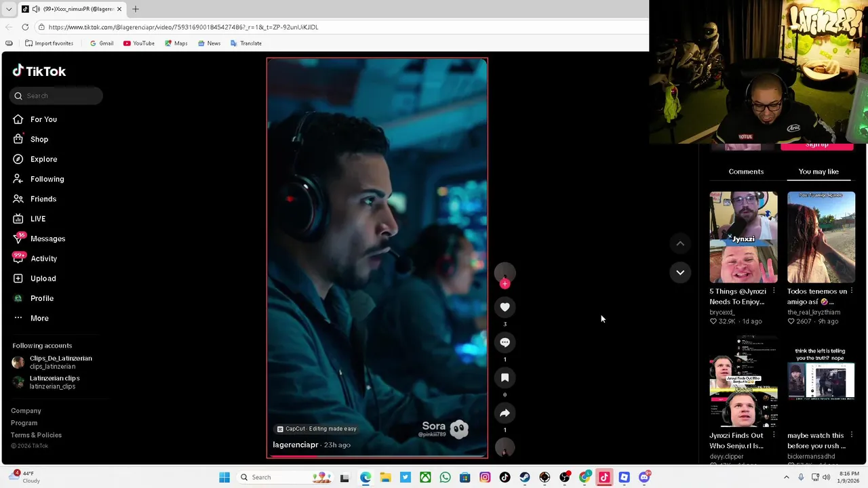Go to the next video with the down chevron

tap(680, 272)
